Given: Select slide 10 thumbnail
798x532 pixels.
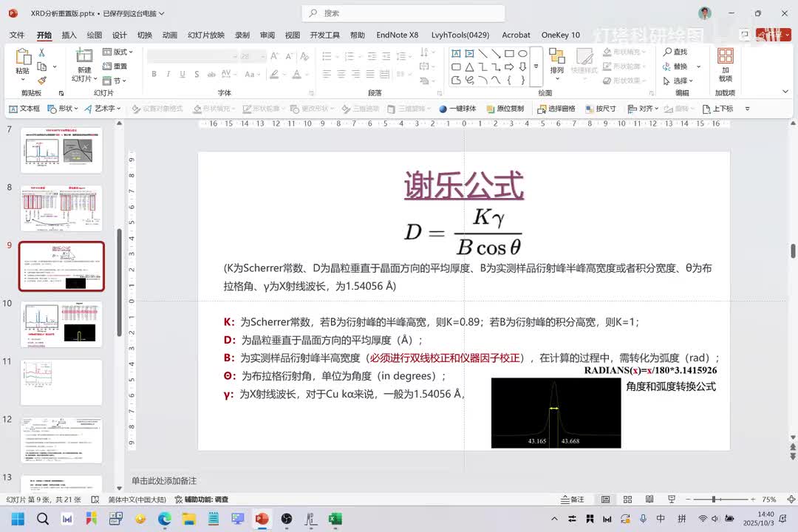Looking at the screenshot, I should (x=61, y=324).
